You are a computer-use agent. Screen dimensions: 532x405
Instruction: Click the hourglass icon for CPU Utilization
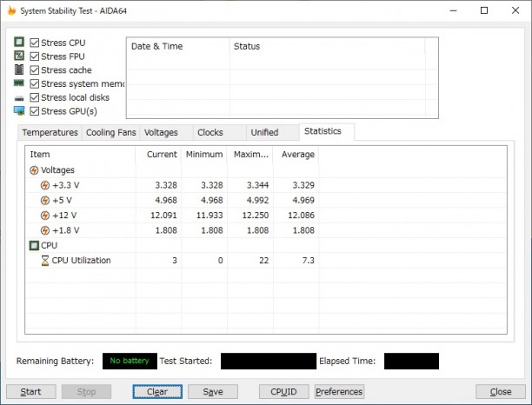point(45,261)
